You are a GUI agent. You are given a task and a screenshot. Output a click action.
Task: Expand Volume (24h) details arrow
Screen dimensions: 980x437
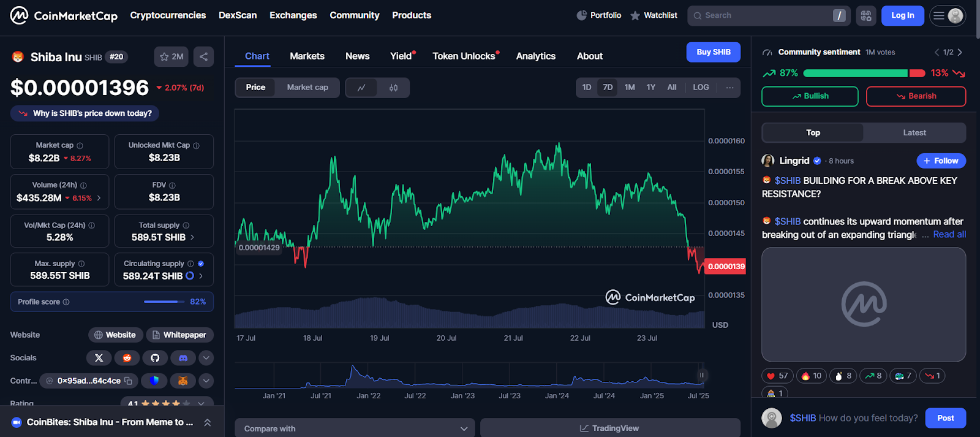[99, 198]
